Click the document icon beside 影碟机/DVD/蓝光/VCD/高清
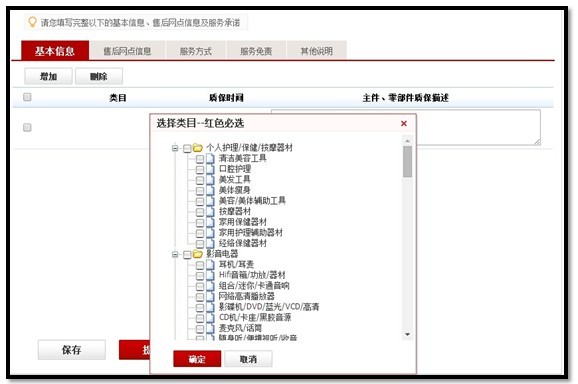Screen dimensions: 578x384 point(210,307)
